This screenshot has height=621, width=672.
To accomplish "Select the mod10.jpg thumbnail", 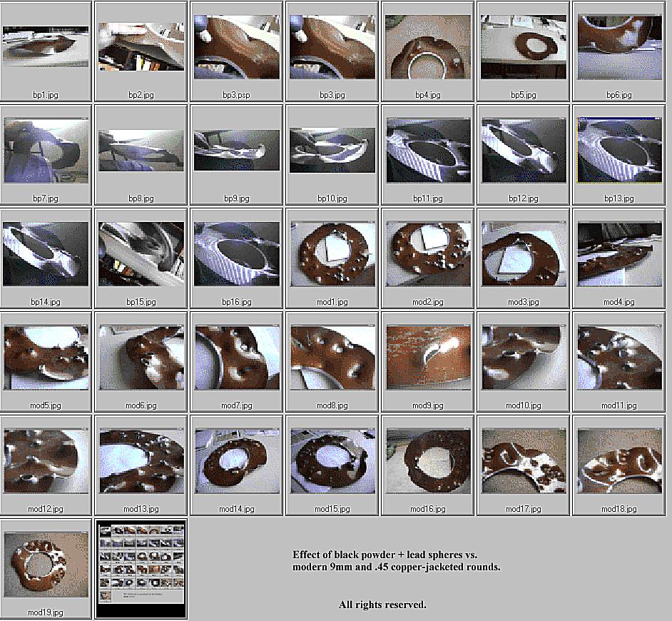I will click(524, 357).
